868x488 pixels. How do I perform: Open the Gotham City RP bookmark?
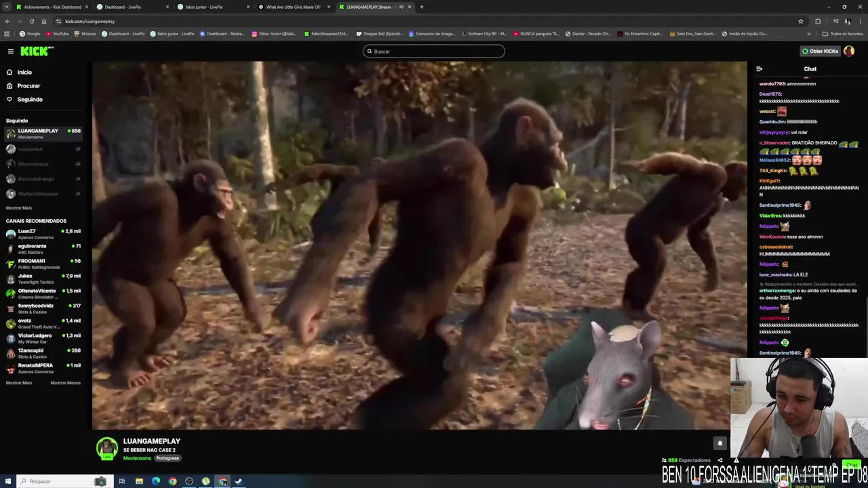pyautogui.click(x=484, y=33)
